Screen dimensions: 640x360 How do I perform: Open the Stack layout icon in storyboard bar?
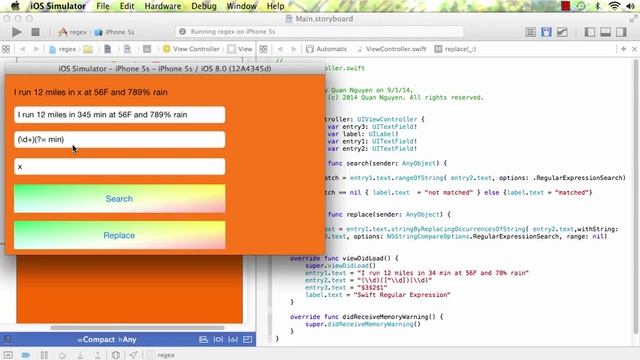[x=203, y=340]
